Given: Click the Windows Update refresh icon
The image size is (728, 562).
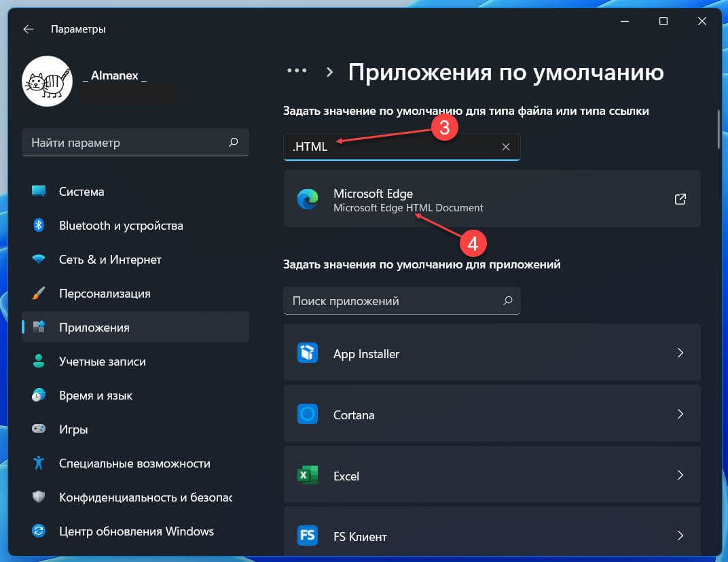Looking at the screenshot, I should (39, 531).
